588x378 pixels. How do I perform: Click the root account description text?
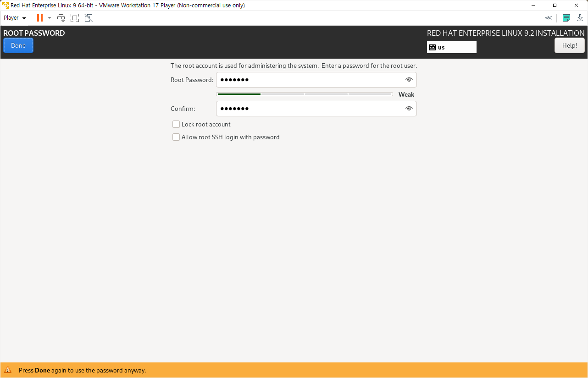tap(294, 66)
